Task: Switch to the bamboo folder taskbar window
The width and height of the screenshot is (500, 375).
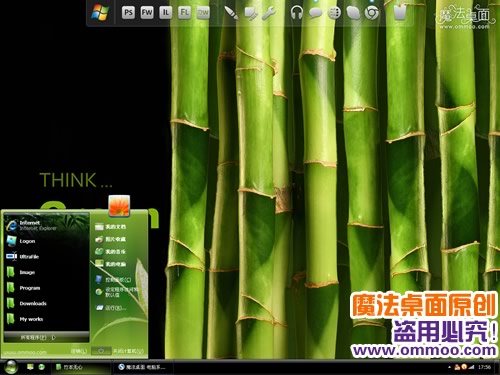Action: tap(81, 367)
